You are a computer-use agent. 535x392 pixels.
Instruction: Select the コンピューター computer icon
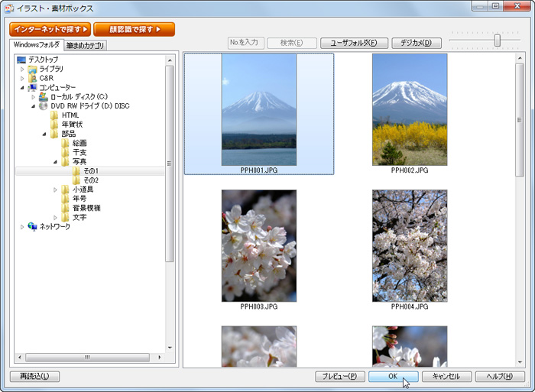32,88
